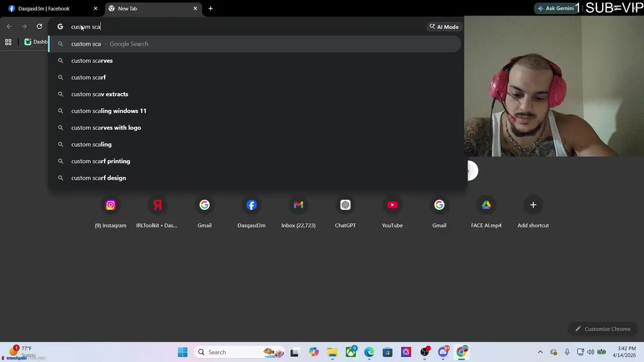
Task: Select 'custom scarves with logo' suggestion
Action: point(255,128)
